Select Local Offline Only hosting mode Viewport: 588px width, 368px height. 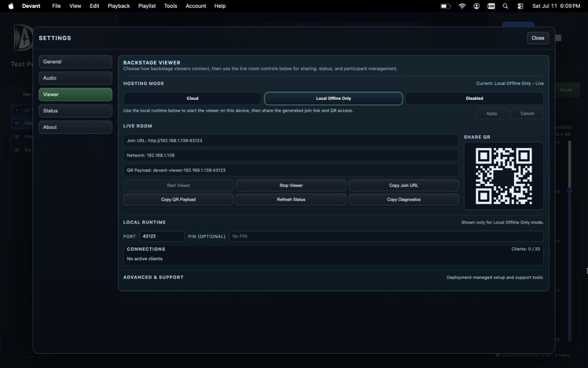coord(334,98)
